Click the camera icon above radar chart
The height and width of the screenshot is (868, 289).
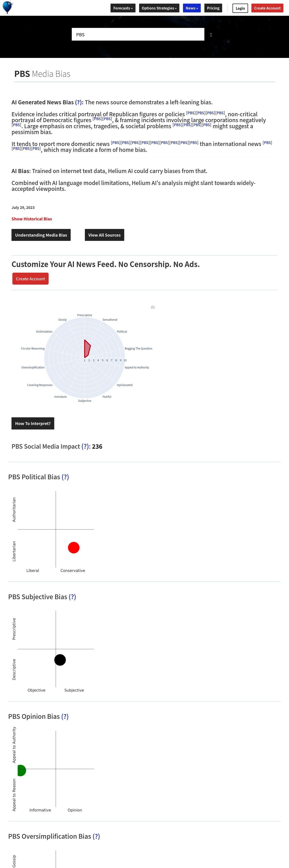coord(153,307)
